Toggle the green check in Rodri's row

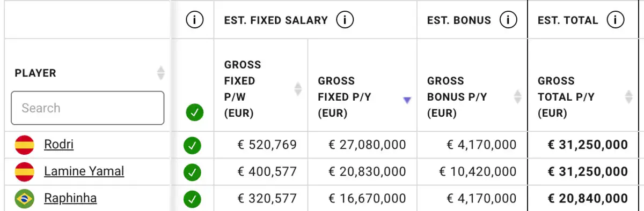pos(192,145)
